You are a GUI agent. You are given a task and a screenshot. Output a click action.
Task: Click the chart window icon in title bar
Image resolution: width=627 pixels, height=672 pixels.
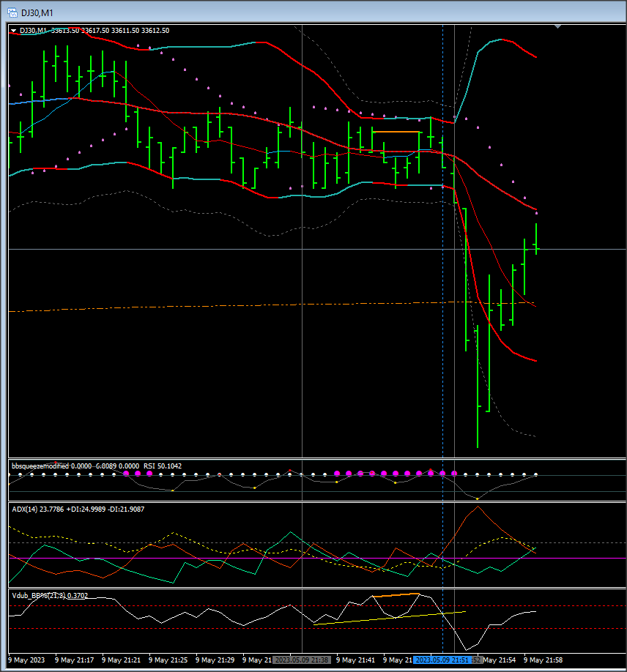tap(12, 12)
